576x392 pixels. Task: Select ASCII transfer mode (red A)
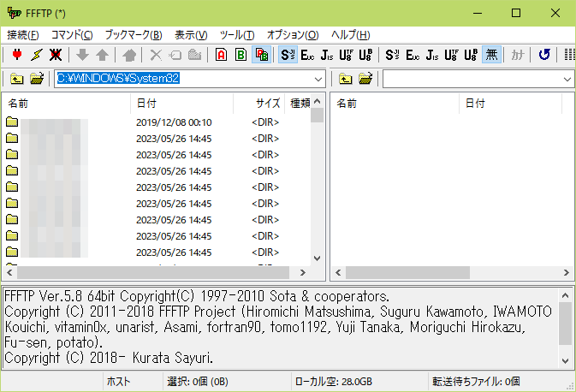coord(222,55)
